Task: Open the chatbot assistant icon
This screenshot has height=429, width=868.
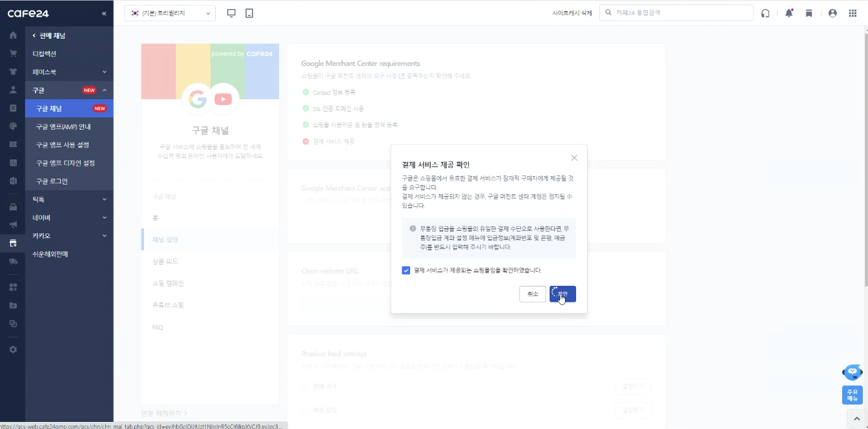Action: pyautogui.click(x=852, y=372)
